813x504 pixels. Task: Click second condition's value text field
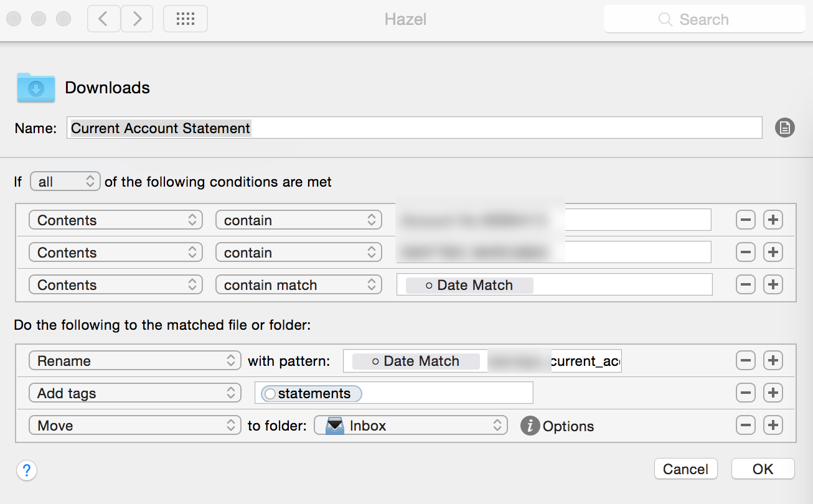554,253
